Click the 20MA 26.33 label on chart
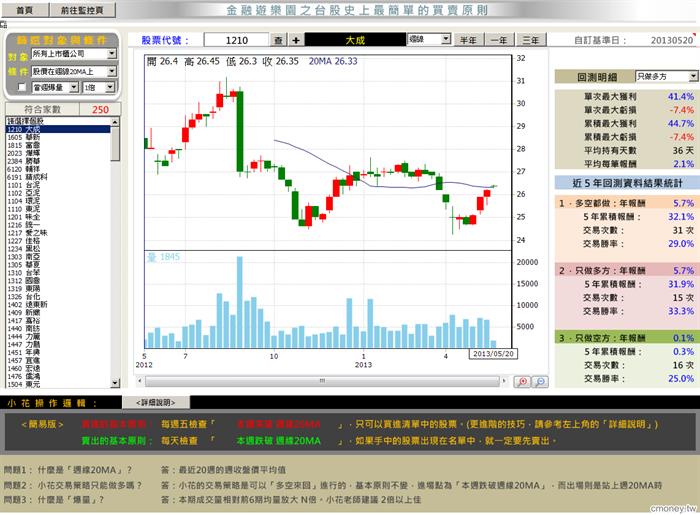The width and height of the screenshot is (700, 515). [333, 61]
